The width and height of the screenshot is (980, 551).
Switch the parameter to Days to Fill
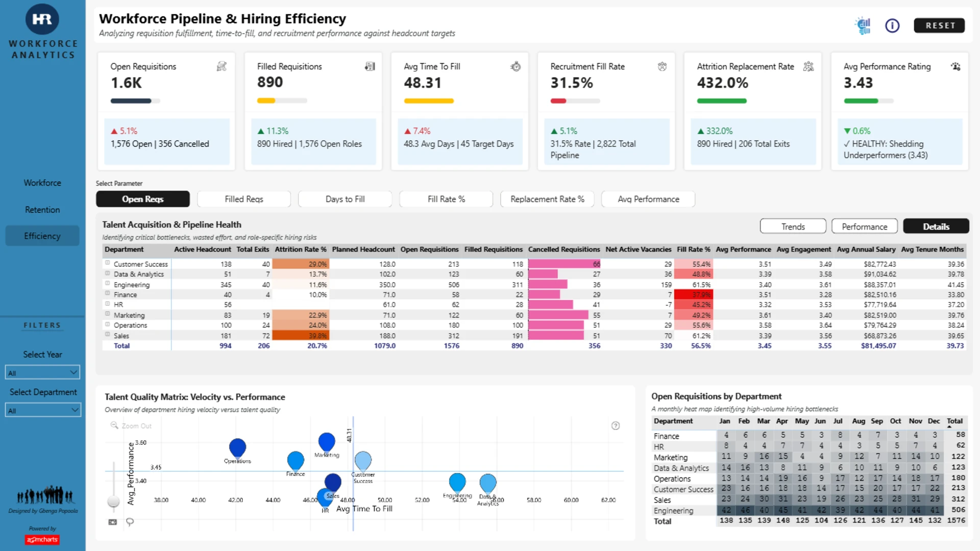[x=345, y=199]
